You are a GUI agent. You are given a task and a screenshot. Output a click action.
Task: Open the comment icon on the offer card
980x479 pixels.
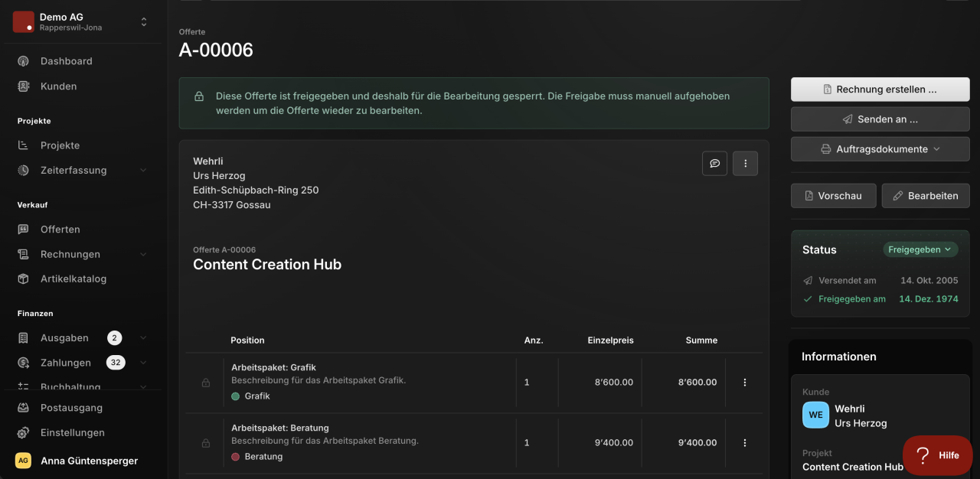714,163
